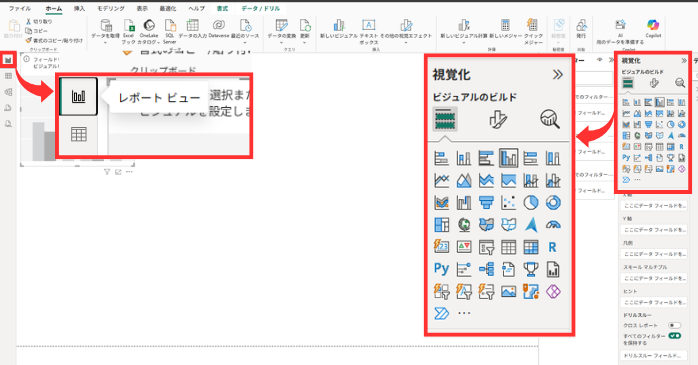The width and height of the screenshot is (698, 365).
Task: Open the ファイル menu
Action: pos(20,8)
